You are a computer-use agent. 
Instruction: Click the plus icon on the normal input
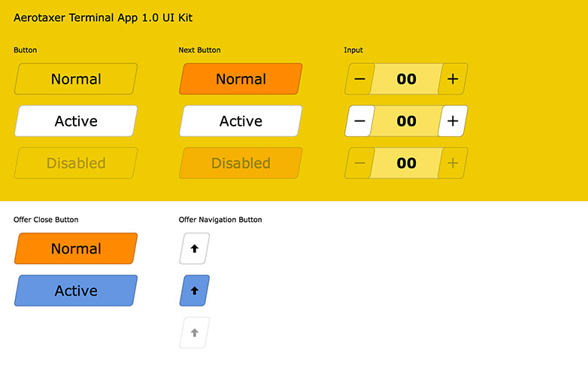point(453,79)
